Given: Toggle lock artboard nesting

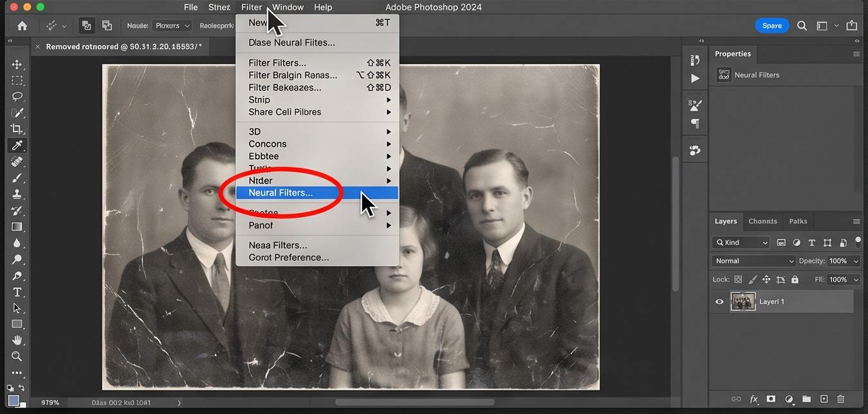Looking at the screenshot, I should (x=780, y=279).
